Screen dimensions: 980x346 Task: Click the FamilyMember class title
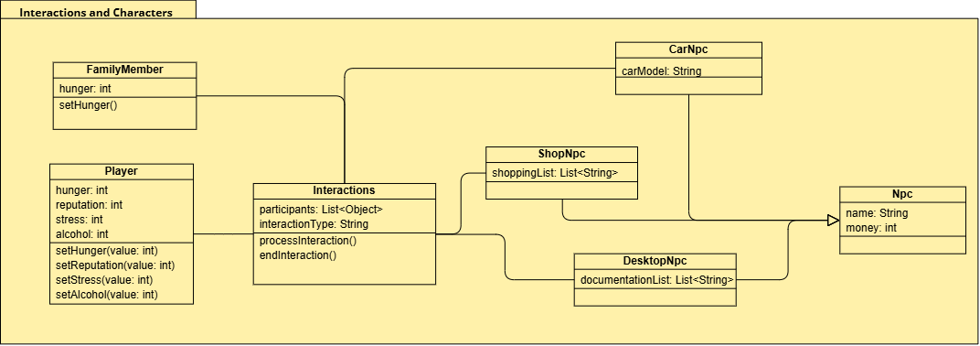tap(124, 70)
